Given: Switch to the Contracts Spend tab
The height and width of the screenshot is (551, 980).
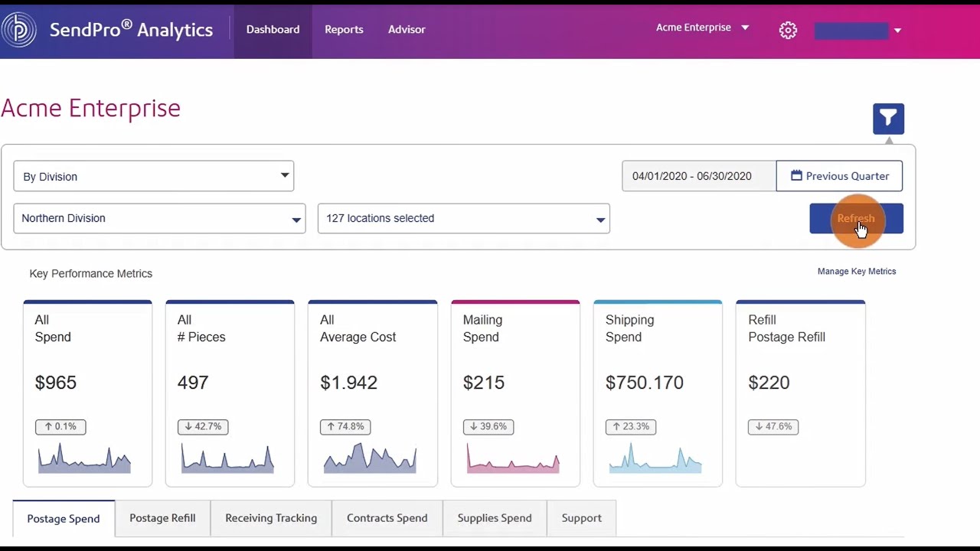Looking at the screenshot, I should [387, 518].
